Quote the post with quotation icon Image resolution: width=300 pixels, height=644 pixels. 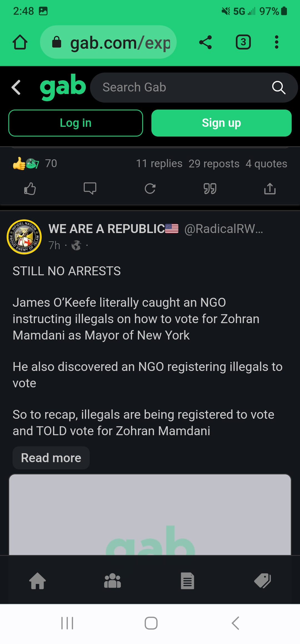click(x=210, y=189)
